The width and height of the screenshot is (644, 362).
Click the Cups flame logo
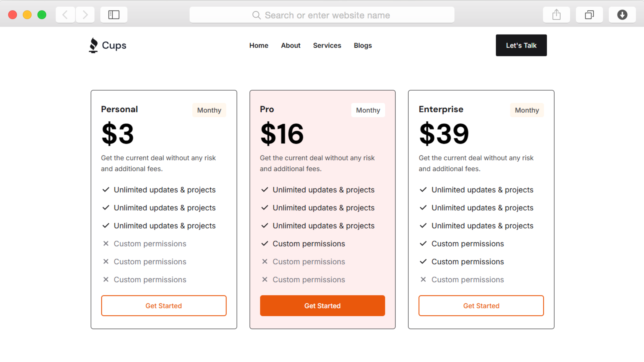[93, 45]
